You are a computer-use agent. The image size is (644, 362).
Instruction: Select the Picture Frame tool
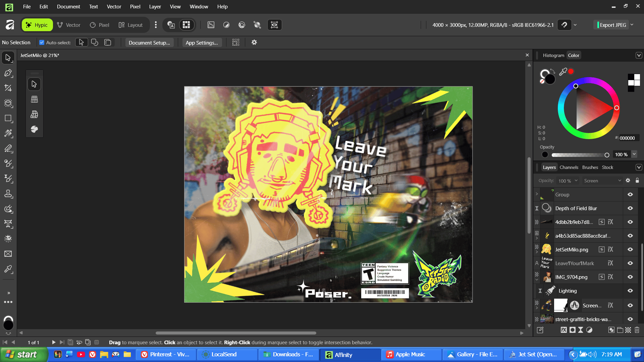click(x=8, y=254)
